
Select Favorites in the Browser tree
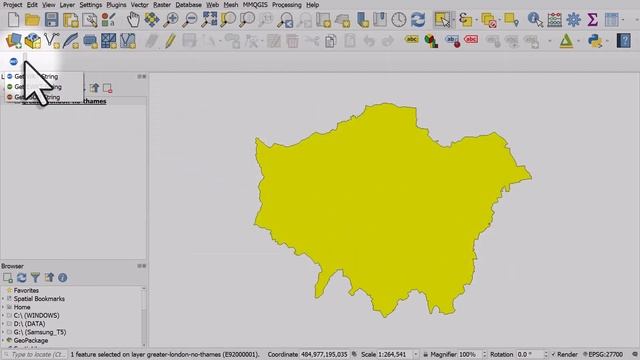coord(26,291)
